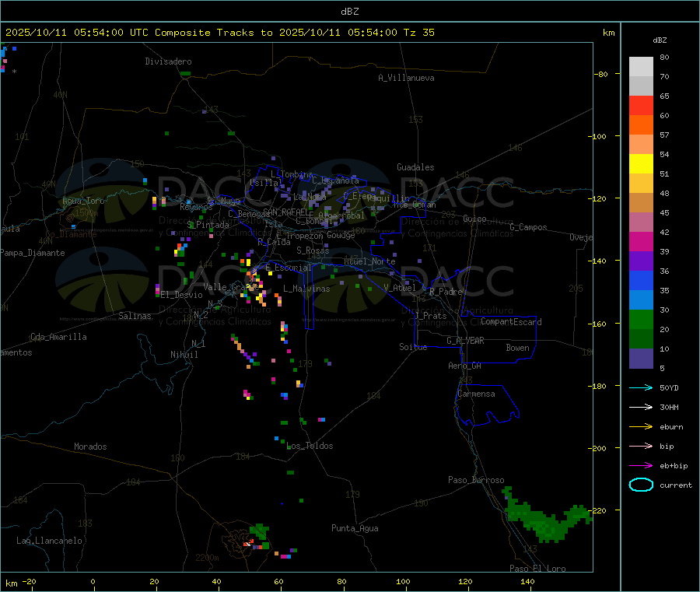Select the magenta swatch in dBZ scale
Screen dimensions: 700x592
pyautogui.click(x=641, y=241)
